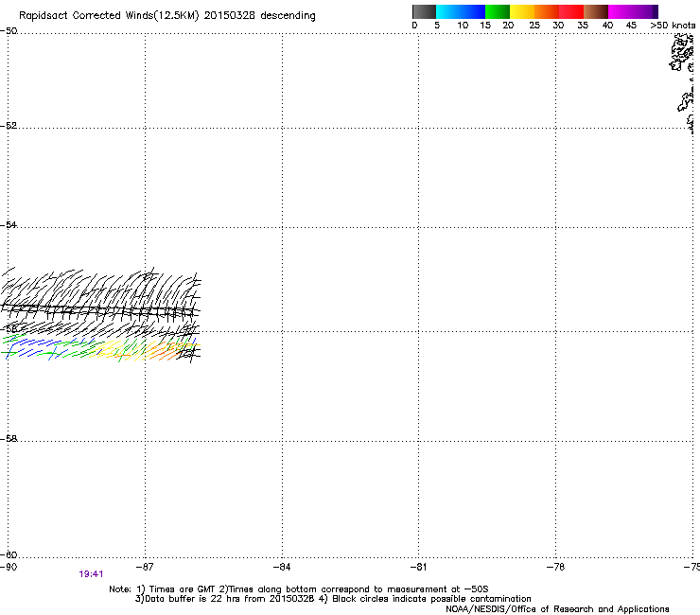Click the -58 latitude axis label

point(9,439)
